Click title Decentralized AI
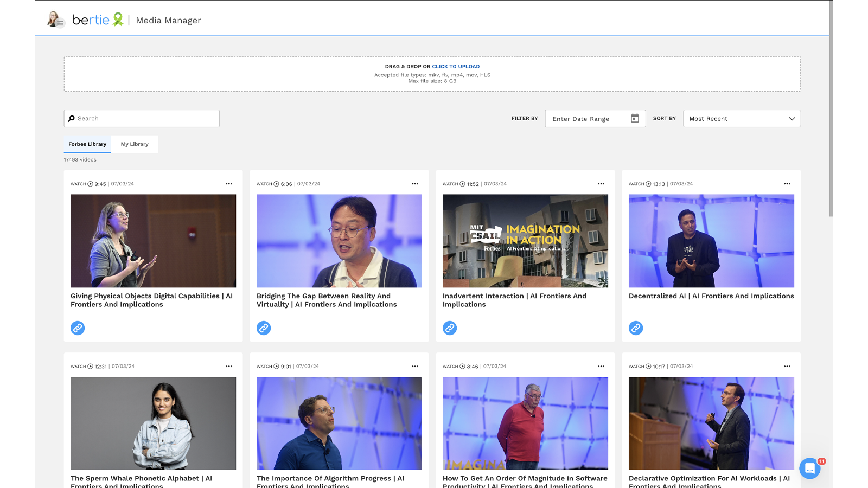This screenshot has width=868, height=488. (x=711, y=296)
